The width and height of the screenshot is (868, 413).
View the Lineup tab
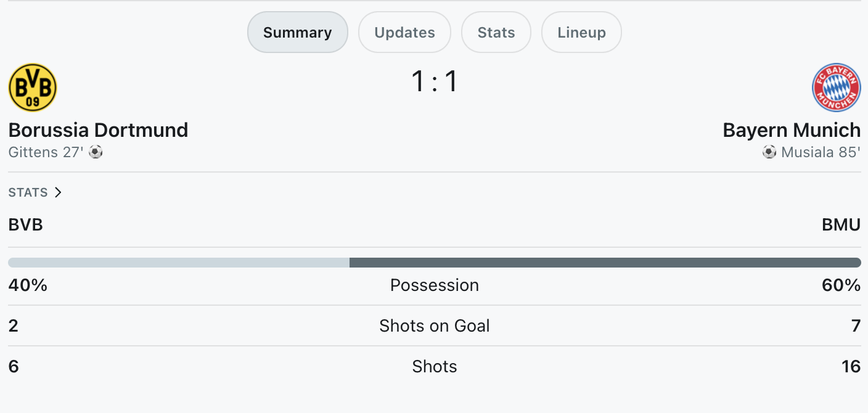[x=581, y=33]
